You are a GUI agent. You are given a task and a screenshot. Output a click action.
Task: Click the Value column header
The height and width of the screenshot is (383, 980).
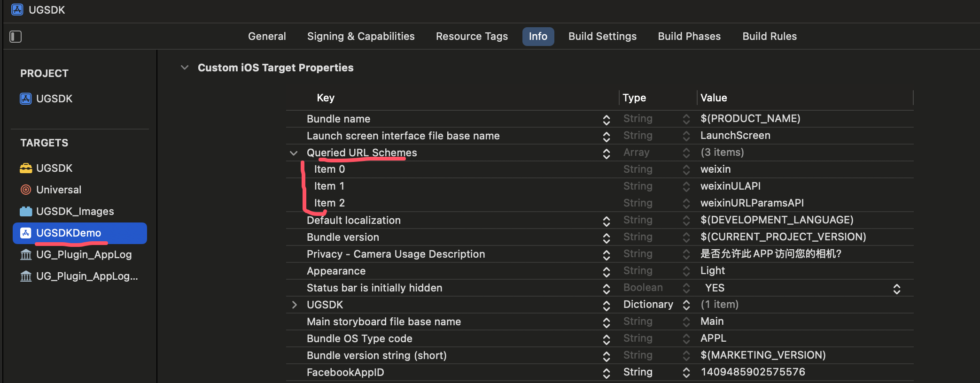tap(714, 98)
